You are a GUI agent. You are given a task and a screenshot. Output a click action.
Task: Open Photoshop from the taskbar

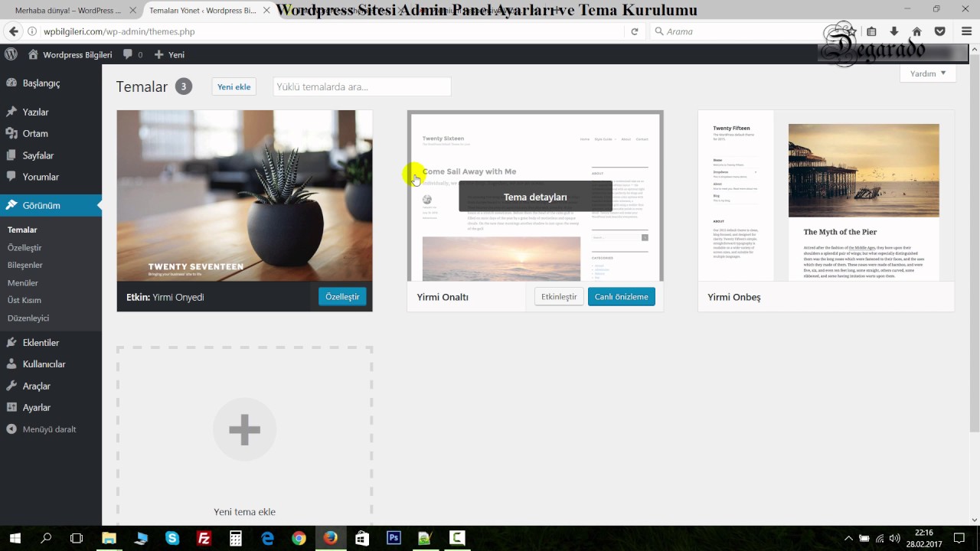(x=394, y=538)
